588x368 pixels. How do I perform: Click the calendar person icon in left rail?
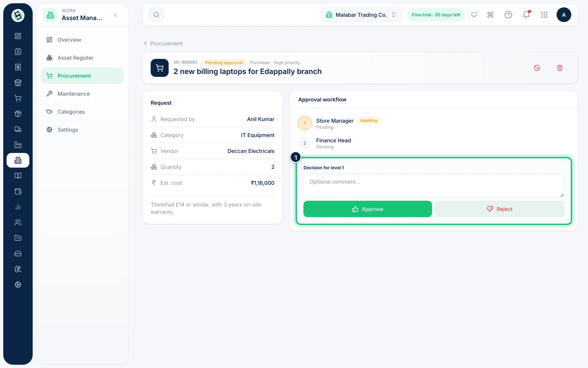pyautogui.click(x=18, y=52)
